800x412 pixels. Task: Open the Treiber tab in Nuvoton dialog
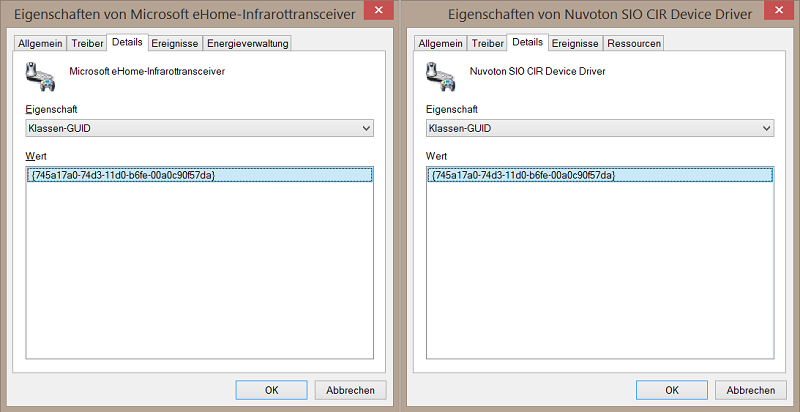click(x=487, y=44)
